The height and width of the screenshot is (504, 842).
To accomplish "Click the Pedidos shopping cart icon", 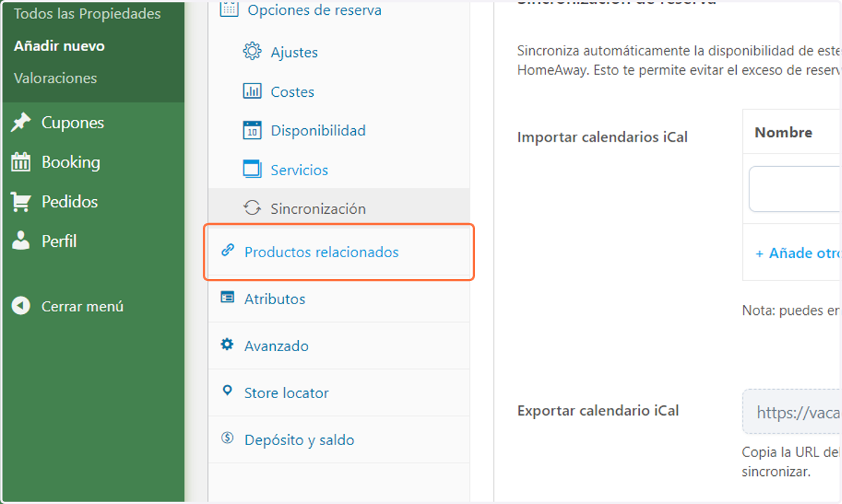I will pyautogui.click(x=21, y=202).
